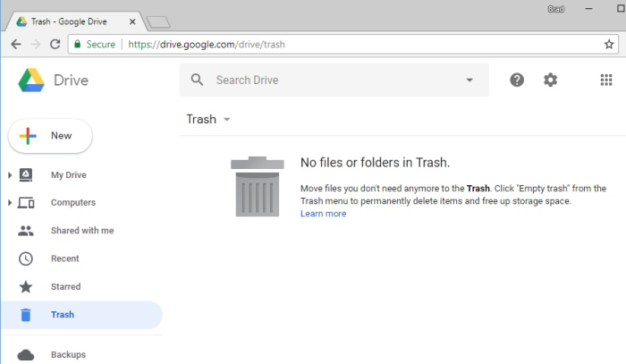
Task: Open Computers in sidebar
Action: 73,203
